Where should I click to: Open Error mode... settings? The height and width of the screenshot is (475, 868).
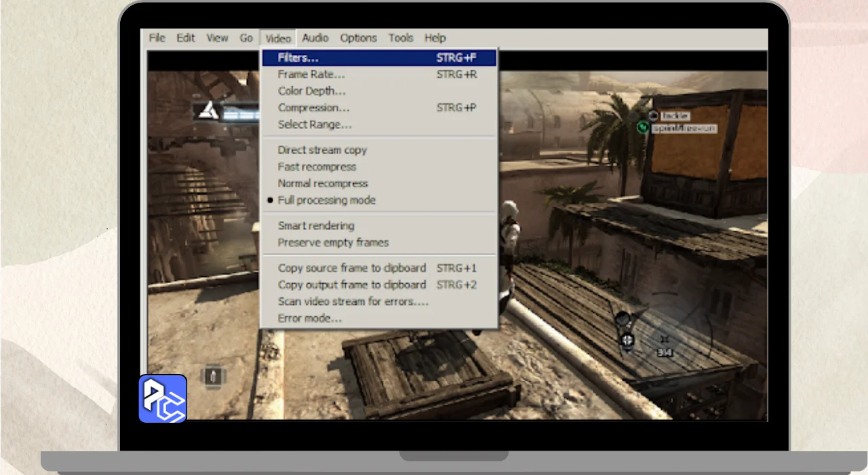[309, 318]
